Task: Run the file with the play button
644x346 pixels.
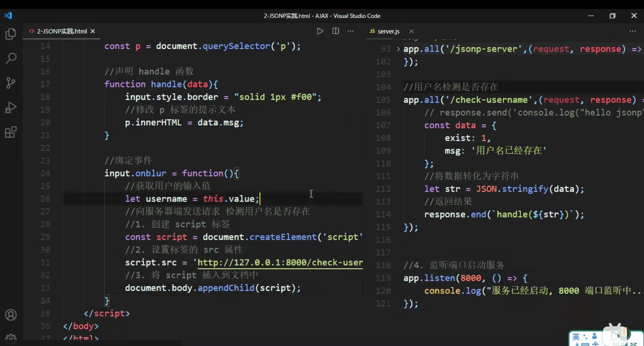Action: [320, 31]
